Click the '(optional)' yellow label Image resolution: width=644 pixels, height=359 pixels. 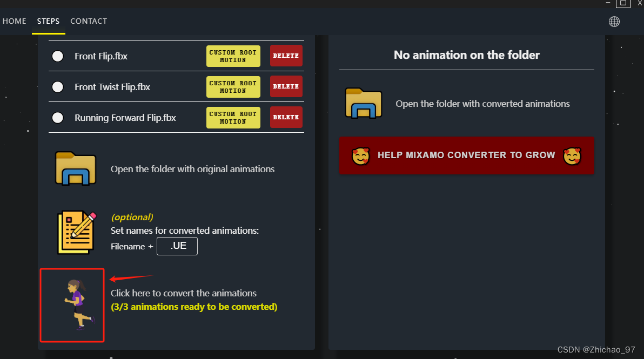pyautogui.click(x=132, y=217)
